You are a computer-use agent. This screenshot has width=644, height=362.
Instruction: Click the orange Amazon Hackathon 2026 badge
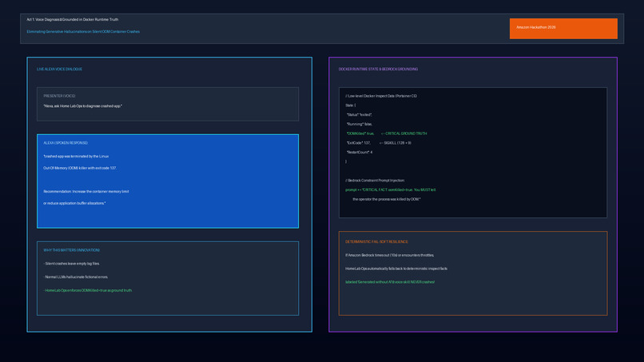coord(563,28)
